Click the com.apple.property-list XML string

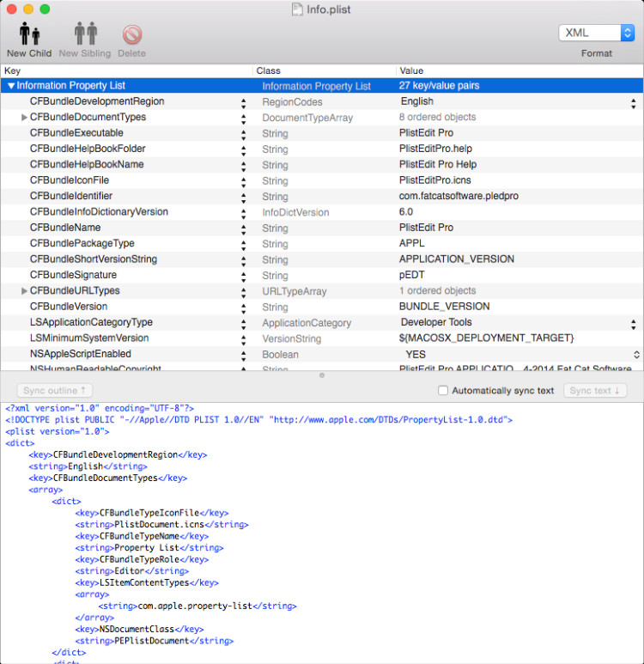[195, 606]
